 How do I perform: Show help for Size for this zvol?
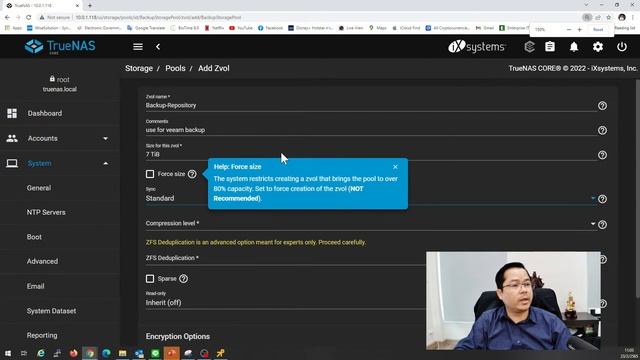(x=602, y=155)
